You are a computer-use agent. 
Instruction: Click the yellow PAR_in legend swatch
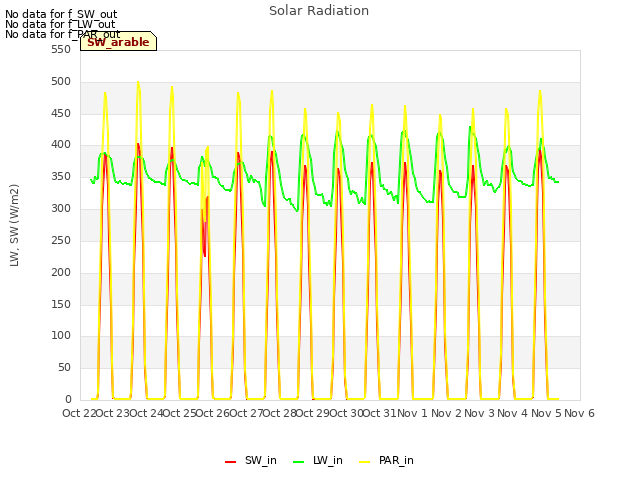click(364, 462)
